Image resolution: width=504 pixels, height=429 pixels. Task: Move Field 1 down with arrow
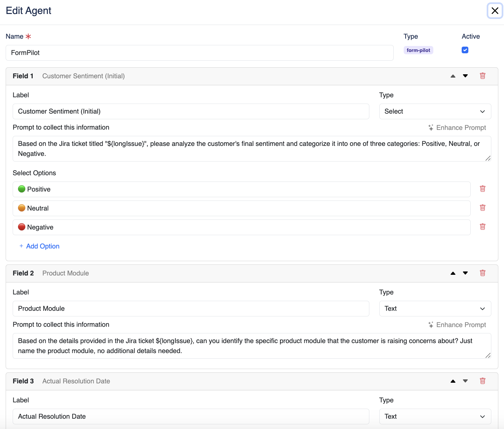pos(465,76)
